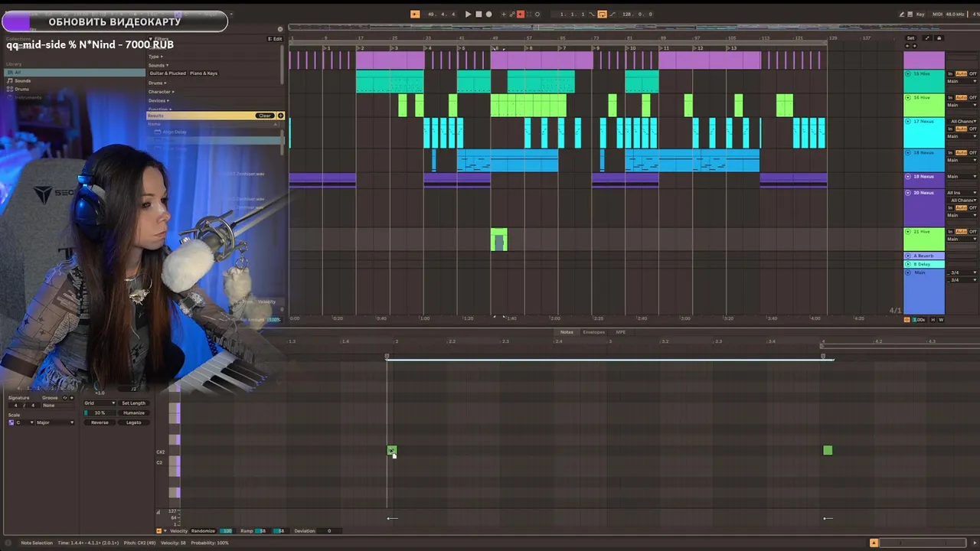Toggle the H height-optimize button

click(933, 319)
